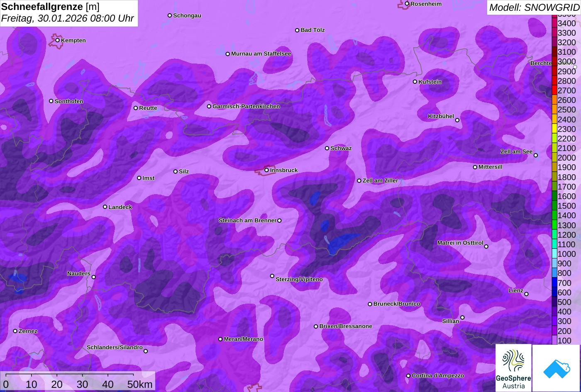
Task: Click the "Murnau am Staffelsee" label
Action: pyautogui.click(x=261, y=54)
